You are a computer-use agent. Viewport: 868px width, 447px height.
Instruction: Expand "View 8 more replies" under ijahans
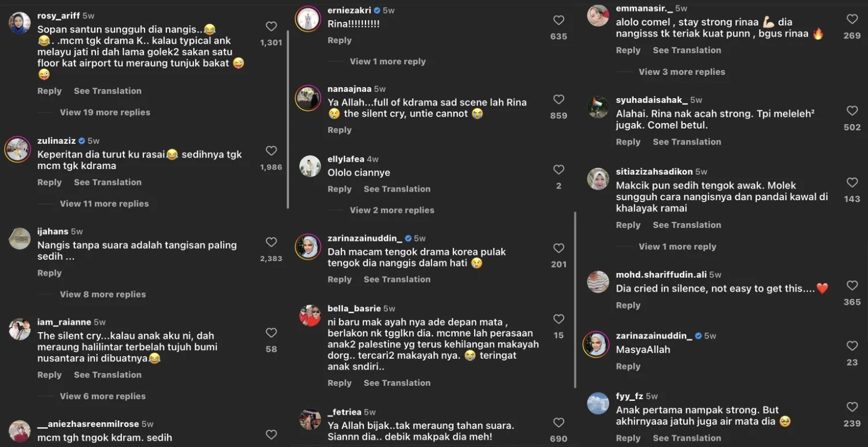[x=103, y=294]
